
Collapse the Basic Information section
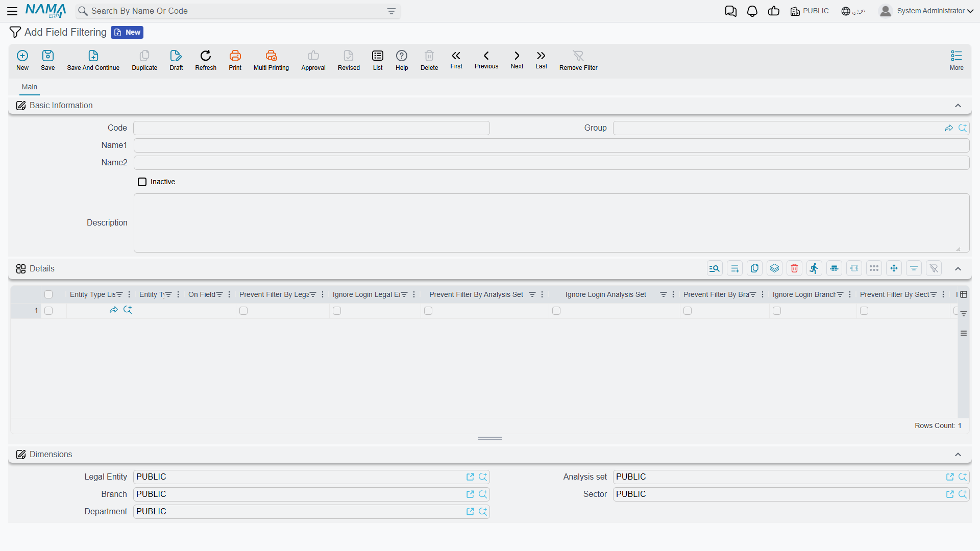(x=958, y=106)
